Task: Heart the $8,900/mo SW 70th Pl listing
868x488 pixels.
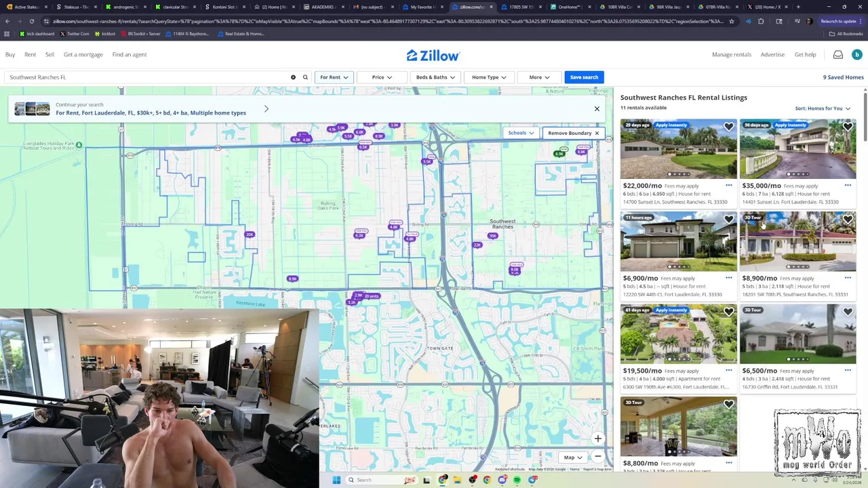Action: coord(848,220)
